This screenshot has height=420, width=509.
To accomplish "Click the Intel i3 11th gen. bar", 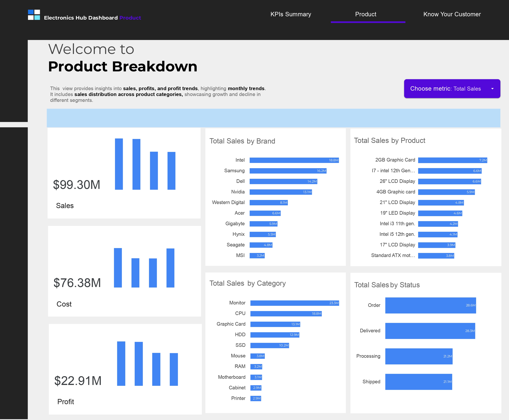I will 438,224.
